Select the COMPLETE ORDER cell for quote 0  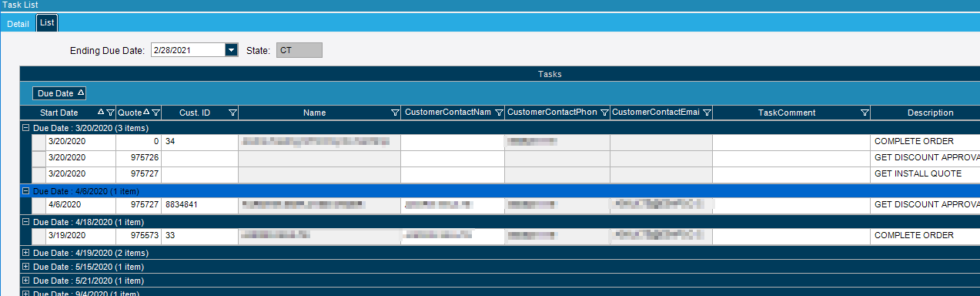tap(925, 142)
